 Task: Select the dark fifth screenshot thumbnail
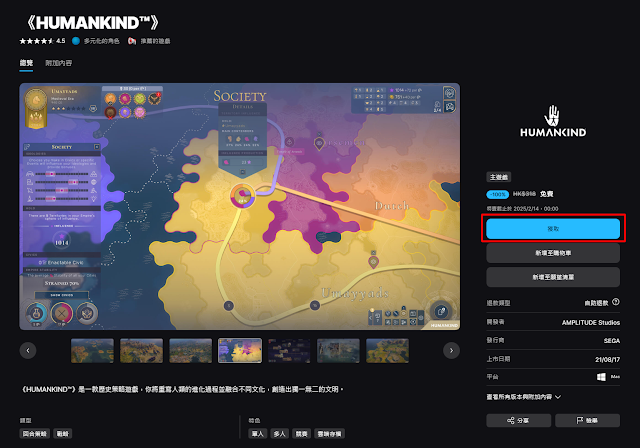pos(289,350)
